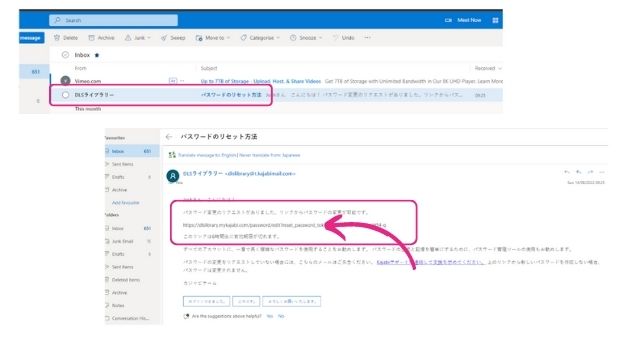Click the grid icon next to Meet Now
The width and height of the screenshot is (640, 360).
pos(495,20)
